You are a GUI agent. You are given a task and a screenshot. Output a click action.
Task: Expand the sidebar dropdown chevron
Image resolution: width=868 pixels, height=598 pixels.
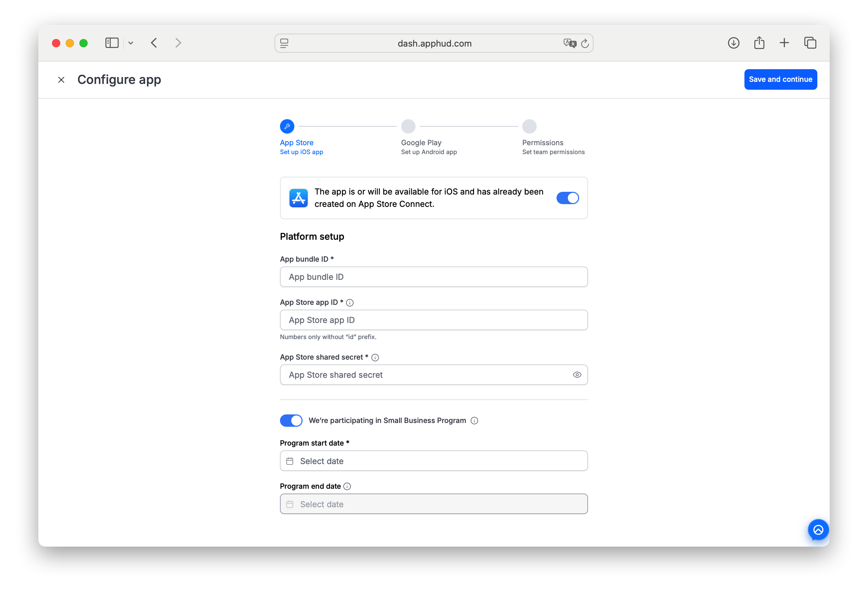click(x=131, y=43)
